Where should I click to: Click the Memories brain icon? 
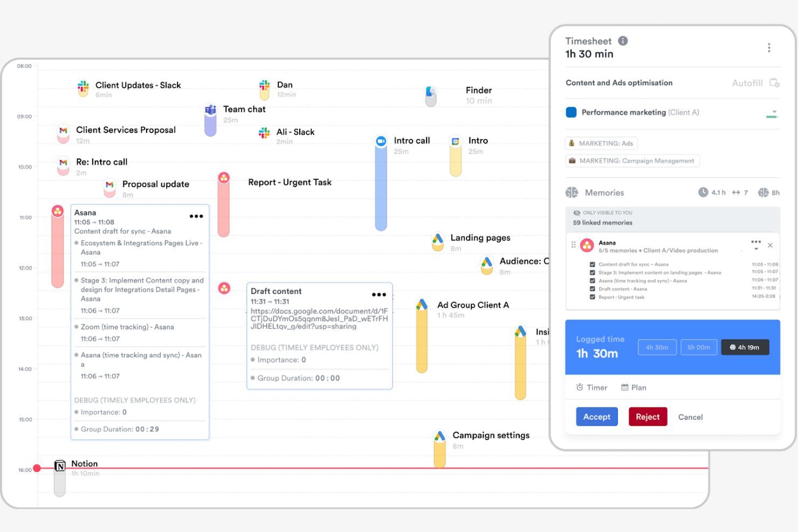pos(573,192)
